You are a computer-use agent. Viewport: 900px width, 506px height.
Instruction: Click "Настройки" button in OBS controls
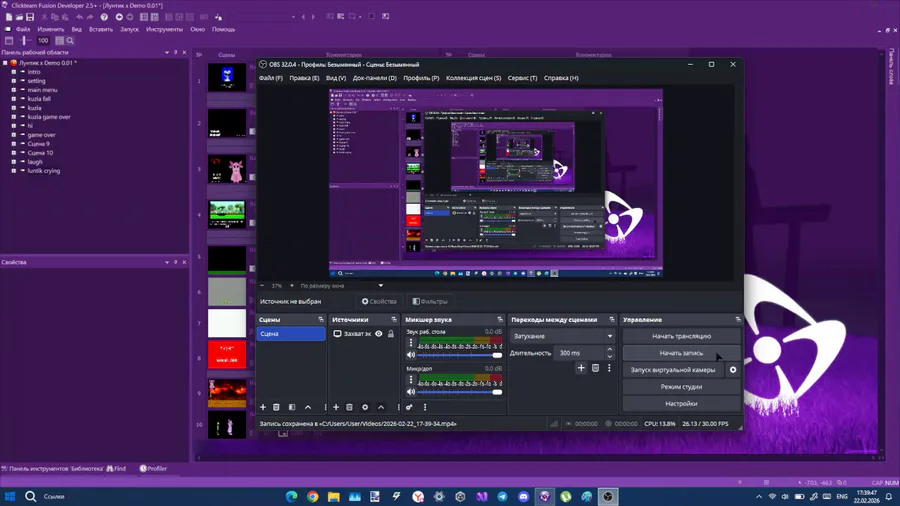point(681,403)
